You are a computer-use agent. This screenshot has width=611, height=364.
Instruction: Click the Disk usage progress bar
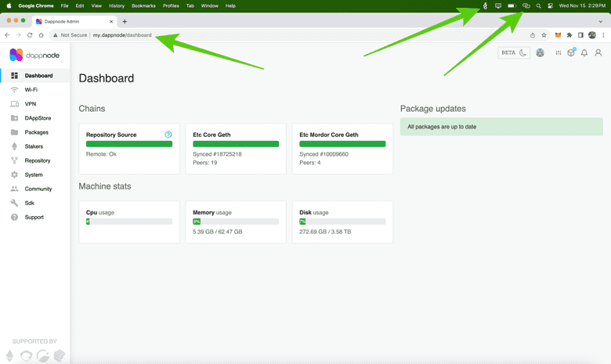point(342,222)
